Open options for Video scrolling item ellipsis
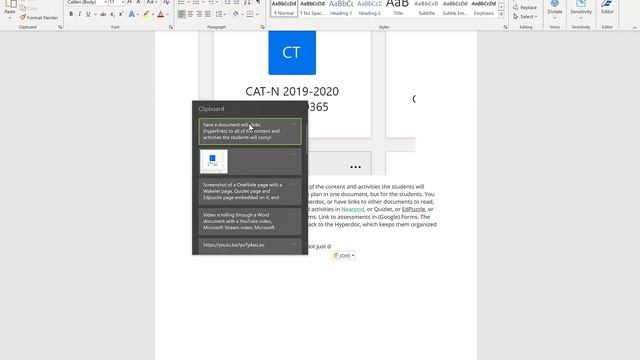640x360 pixels. pyautogui.click(x=293, y=214)
